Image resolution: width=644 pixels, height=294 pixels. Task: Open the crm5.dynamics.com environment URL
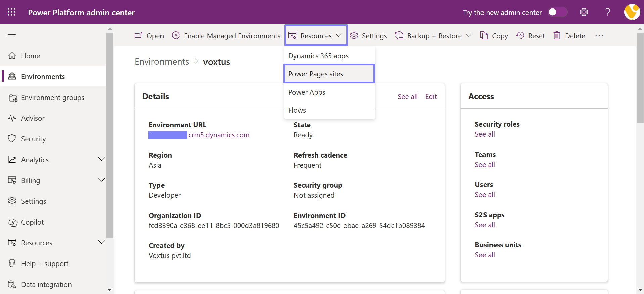click(199, 135)
